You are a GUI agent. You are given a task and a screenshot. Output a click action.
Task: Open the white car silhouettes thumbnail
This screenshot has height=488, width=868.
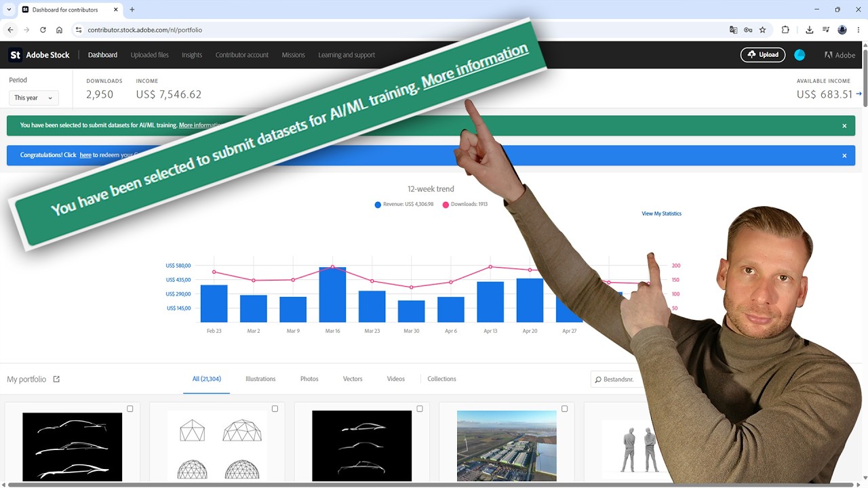(73, 446)
